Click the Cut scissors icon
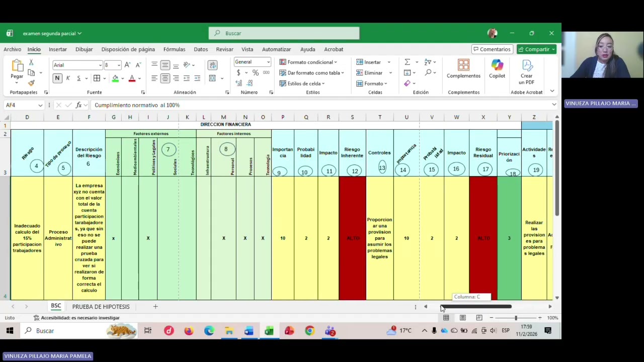644x362 pixels. click(x=31, y=62)
